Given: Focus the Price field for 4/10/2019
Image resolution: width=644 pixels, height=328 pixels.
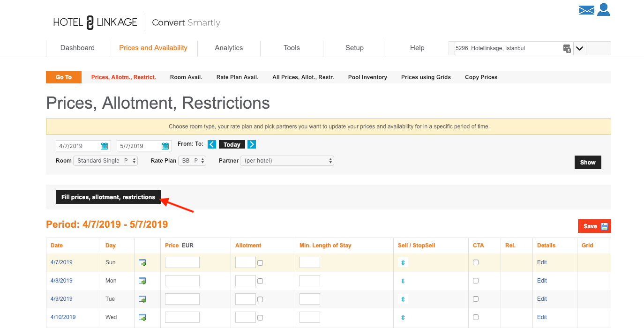Looking at the screenshot, I should click(x=182, y=317).
